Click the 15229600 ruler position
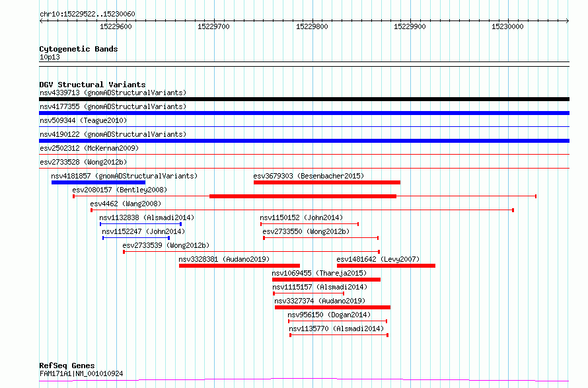Screen dimensions: 588x388 tap(116, 26)
